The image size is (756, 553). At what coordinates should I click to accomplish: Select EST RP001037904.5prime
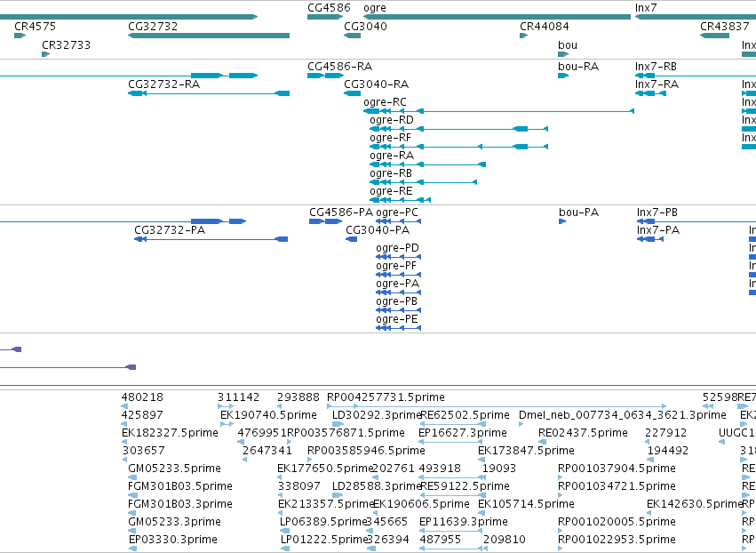pos(617,469)
